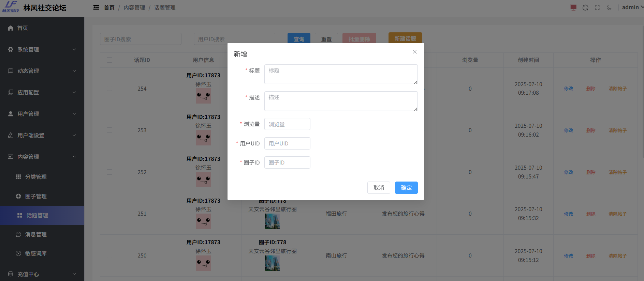The height and width of the screenshot is (281, 644).
Task: Click the 批量删除 button
Action: pos(359,39)
